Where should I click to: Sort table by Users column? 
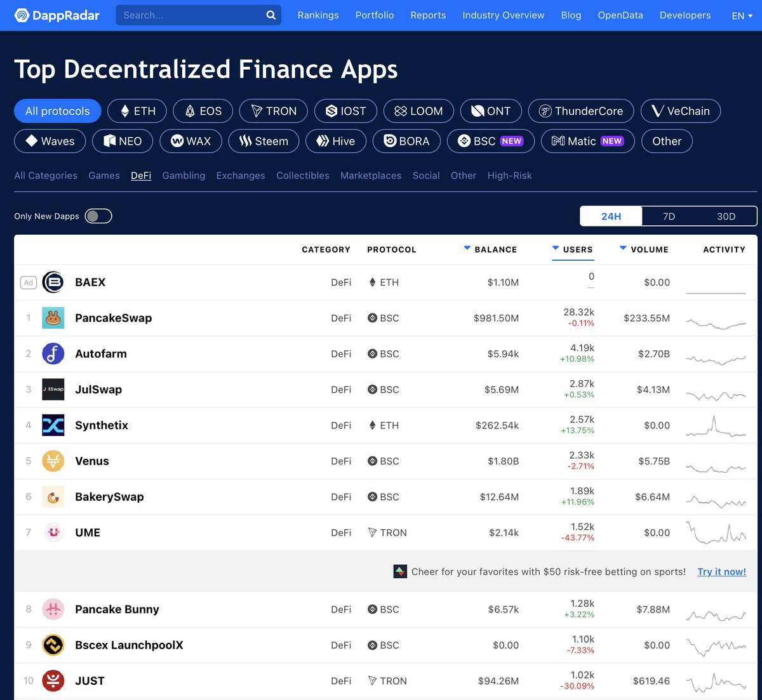(573, 249)
